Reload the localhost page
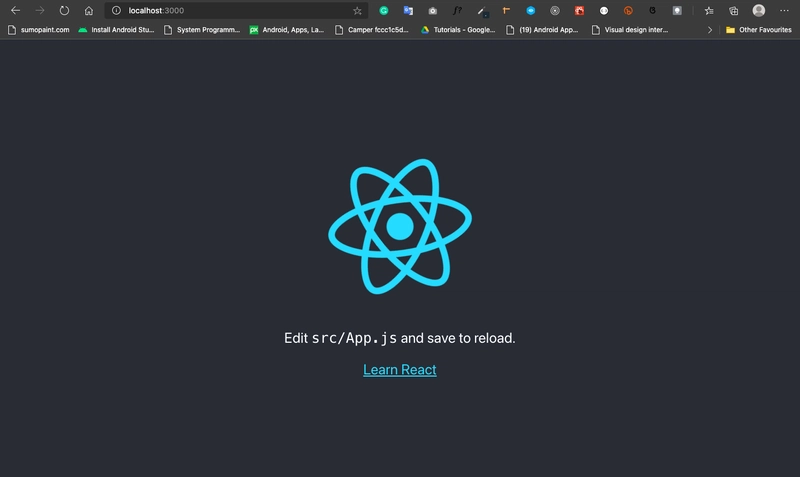This screenshot has height=477, width=800. (x=65, y=11)
